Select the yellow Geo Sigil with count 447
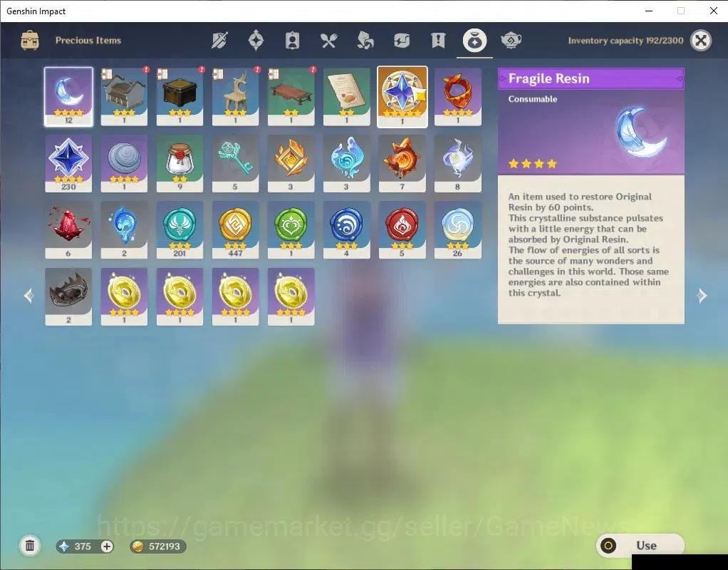Image resolution: width=728 pixels, height=570 pixels. click(x=235, y=230)
